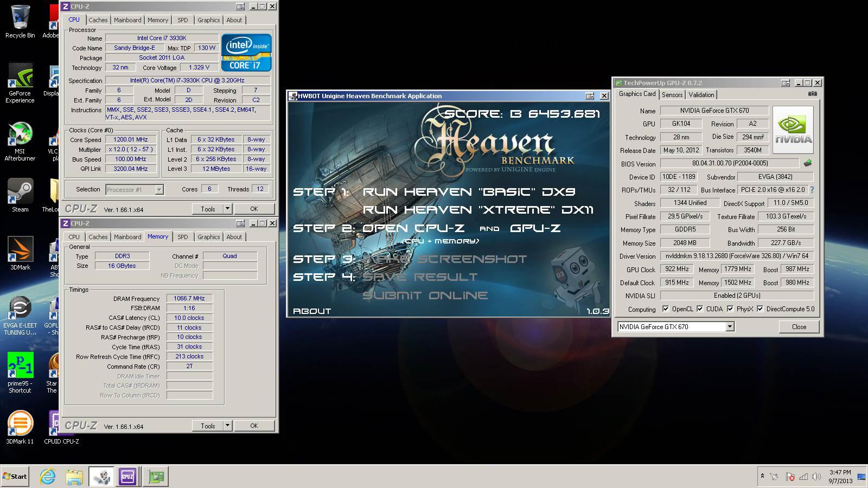Image resolution: width=868 pixels, height=488 pixels.
Task: Switch to GPU-Z taskbar button
Action: 156,477
